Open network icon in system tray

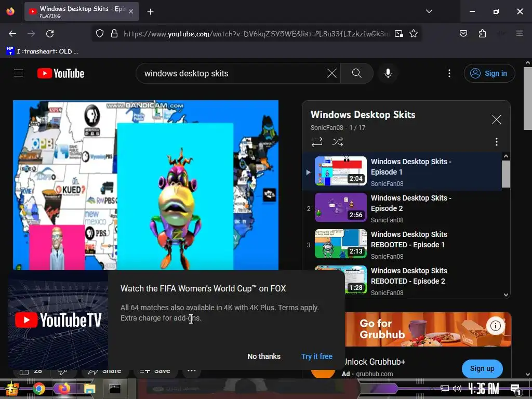pyautogui.click(x=444, y=389)
